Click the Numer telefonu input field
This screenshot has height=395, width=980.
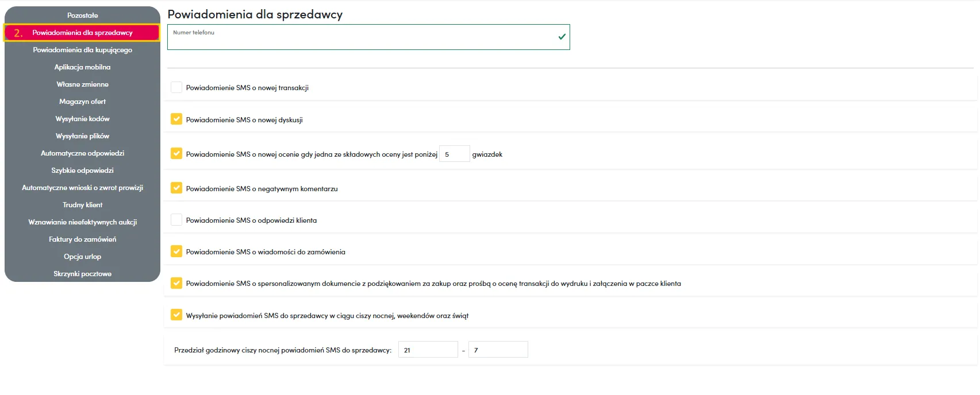[362, 39]
